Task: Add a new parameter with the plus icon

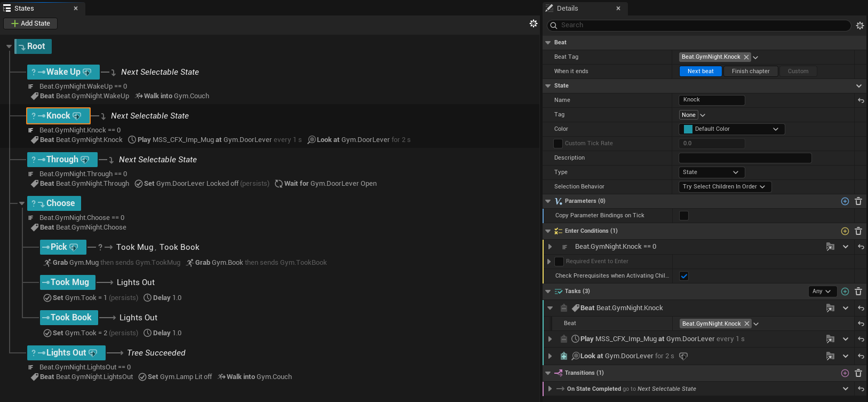Action: pyautogui.click(x=845, y=201)
